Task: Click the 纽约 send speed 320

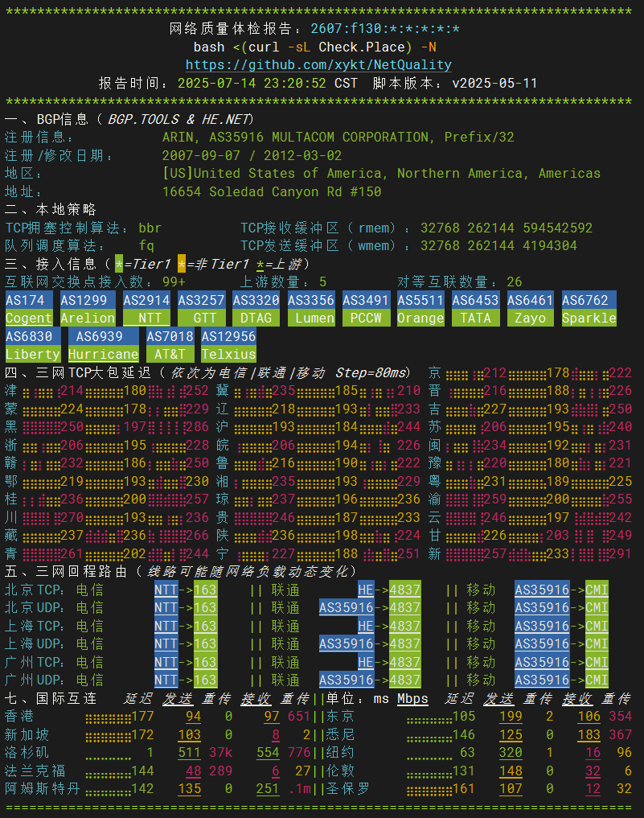Action: (511, 753)
